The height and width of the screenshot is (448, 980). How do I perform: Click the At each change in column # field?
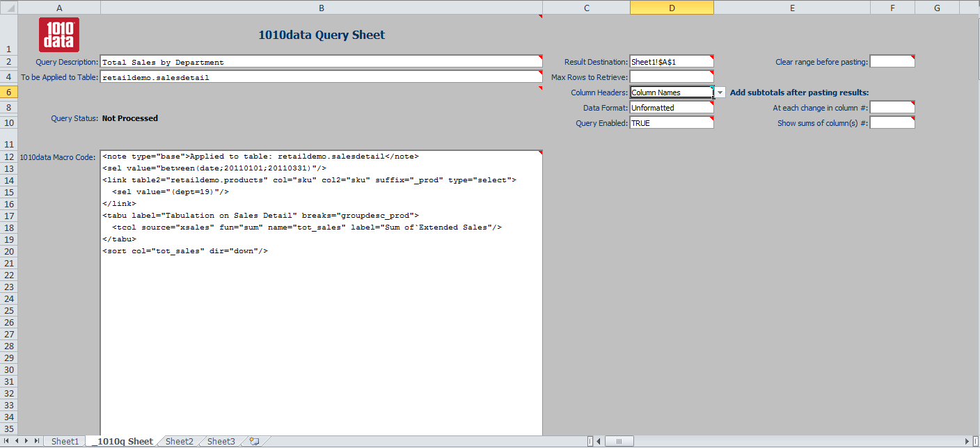click(892, 108)
